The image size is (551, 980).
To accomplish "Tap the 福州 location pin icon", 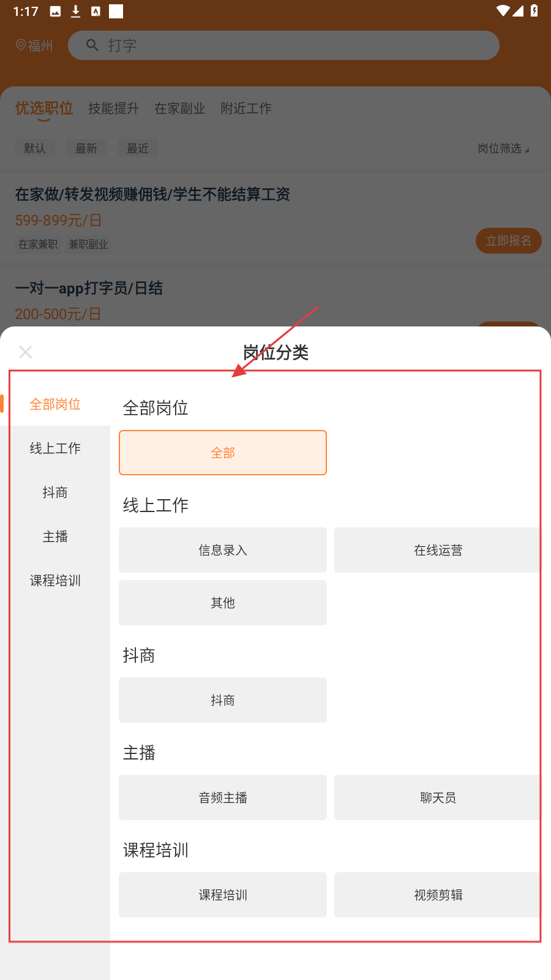I will pos(21,45).
